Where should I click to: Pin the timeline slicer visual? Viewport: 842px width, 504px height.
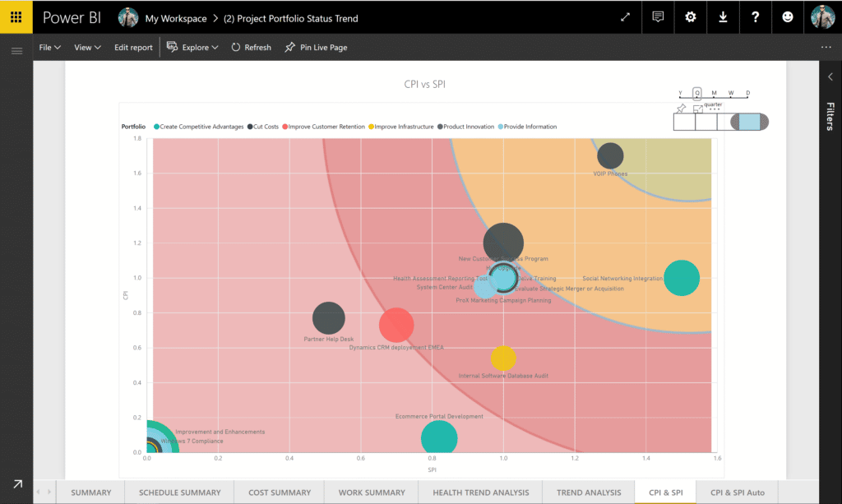click(681, 109)
